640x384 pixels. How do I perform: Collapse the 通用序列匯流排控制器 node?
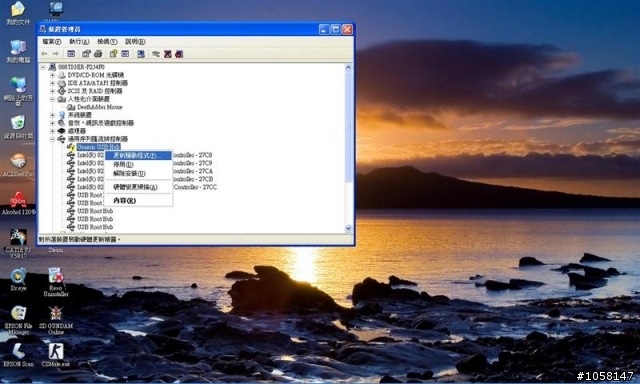tap(52, 139)
